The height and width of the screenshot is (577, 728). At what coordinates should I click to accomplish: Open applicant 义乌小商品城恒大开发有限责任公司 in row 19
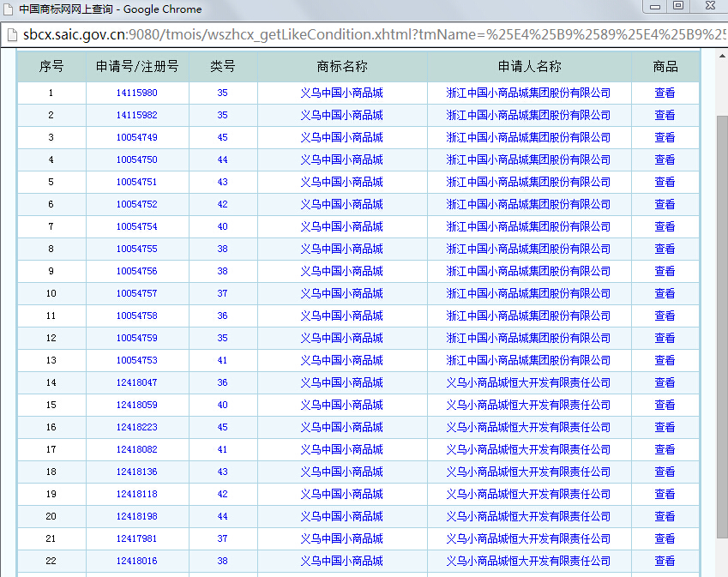528,494
